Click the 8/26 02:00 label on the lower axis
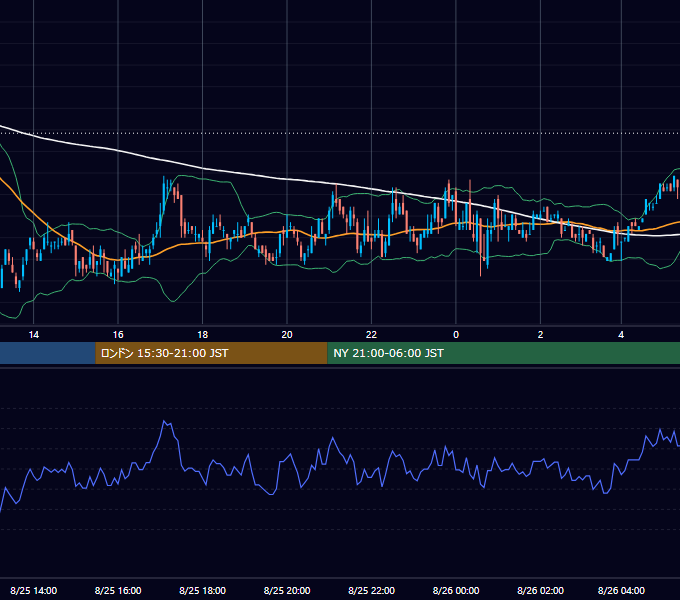 540,590
